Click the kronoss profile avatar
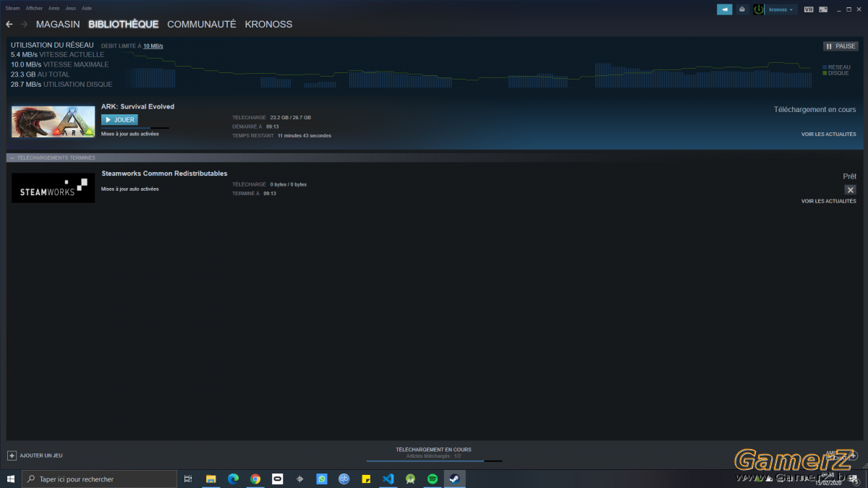This screenshot has height=488, width=868. click(759, 9)
